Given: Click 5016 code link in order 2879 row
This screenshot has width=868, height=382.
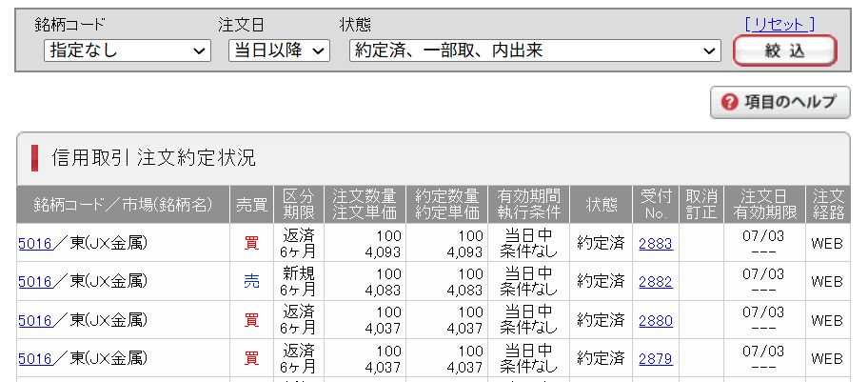Looking at the screenshot, I should point(35,359).
